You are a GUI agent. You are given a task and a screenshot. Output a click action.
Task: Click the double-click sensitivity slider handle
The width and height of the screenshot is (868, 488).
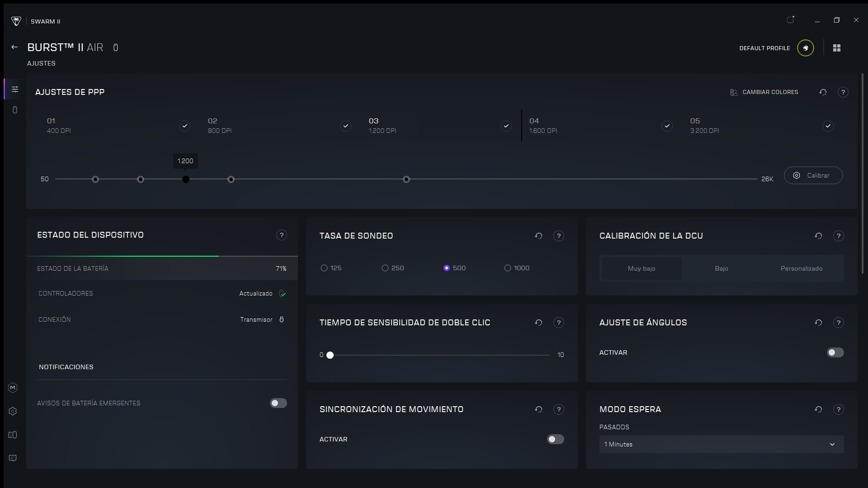pyautogui.click(x=330, y=355)
